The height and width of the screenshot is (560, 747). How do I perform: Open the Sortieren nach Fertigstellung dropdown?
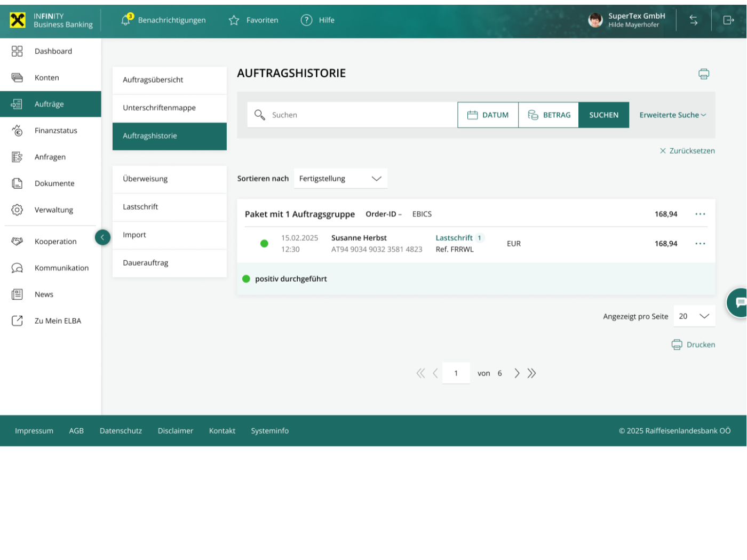click(340, 179)
